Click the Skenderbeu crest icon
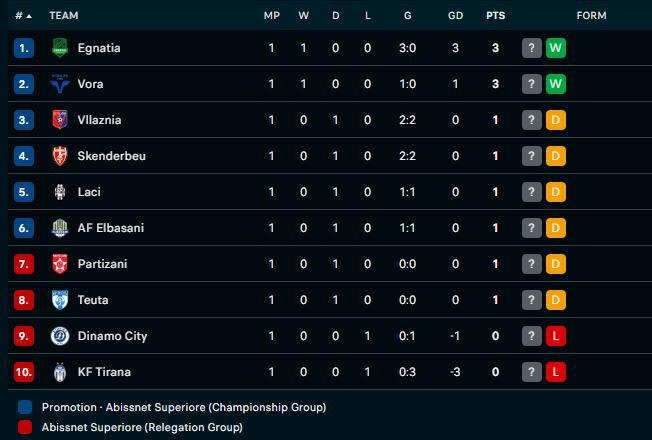The height and width of the screenshot is (440, 652). (60, 156)
